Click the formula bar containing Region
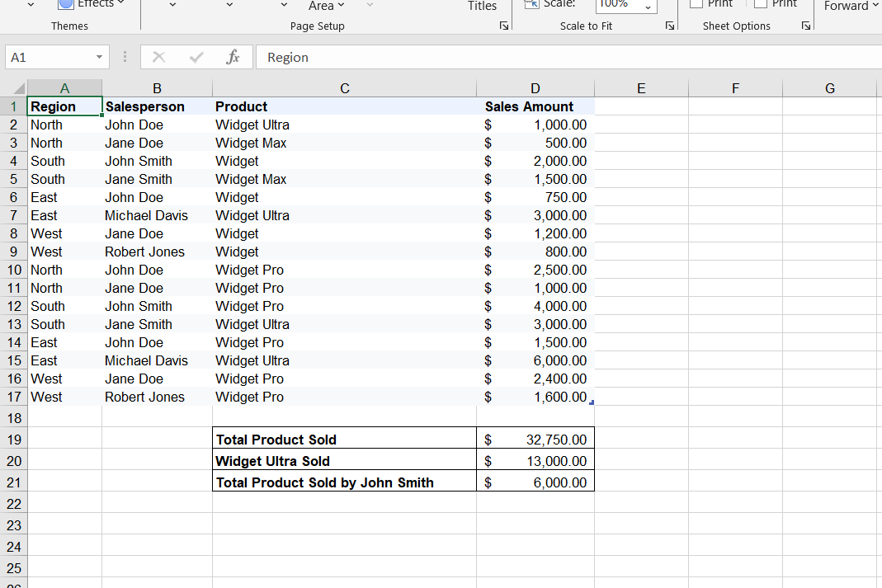The image size is (882, 588). coord(568,57)
